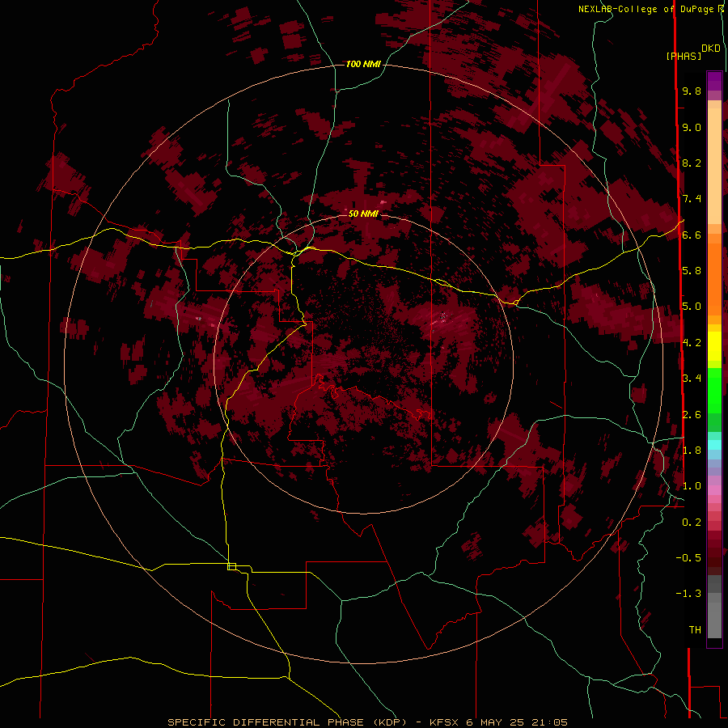This screenshot has width=728, height=728.
Task: Click the [PHAS] label above the scale
Action: [x=684, y=56]
